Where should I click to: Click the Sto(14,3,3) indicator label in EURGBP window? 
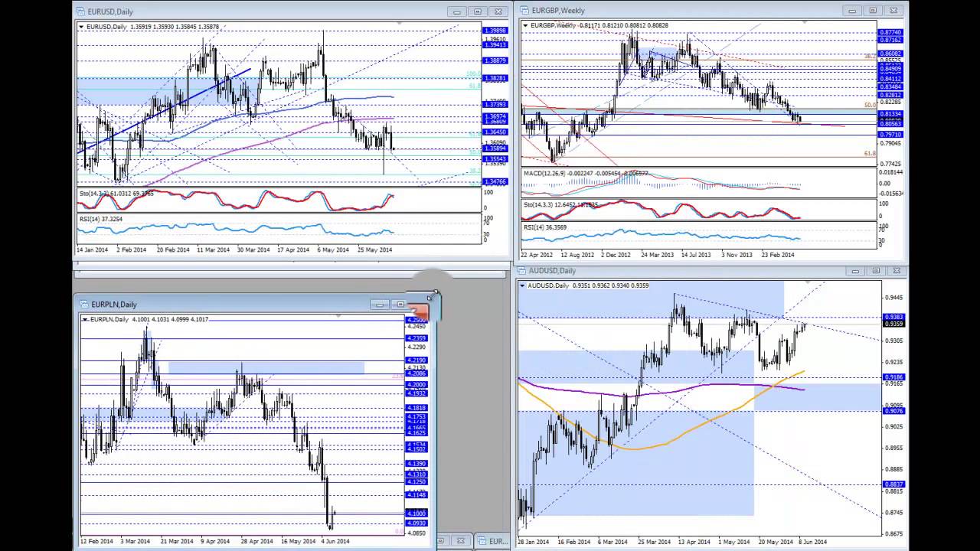[561, 204]
